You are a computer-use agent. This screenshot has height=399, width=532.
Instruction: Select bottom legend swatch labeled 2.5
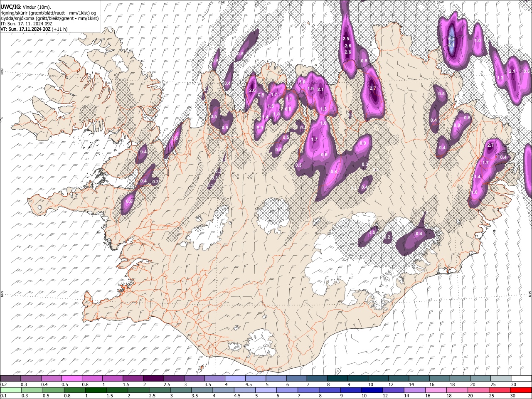(160, 390)
